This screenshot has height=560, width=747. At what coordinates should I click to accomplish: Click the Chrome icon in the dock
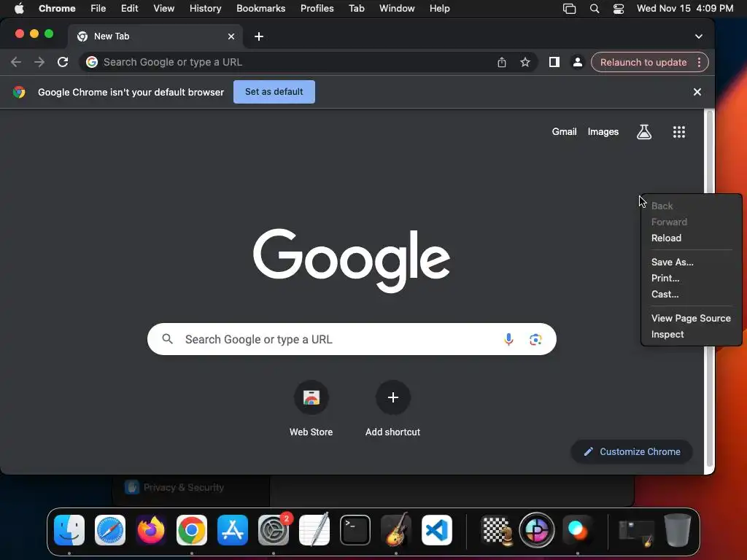coord(192,530)
